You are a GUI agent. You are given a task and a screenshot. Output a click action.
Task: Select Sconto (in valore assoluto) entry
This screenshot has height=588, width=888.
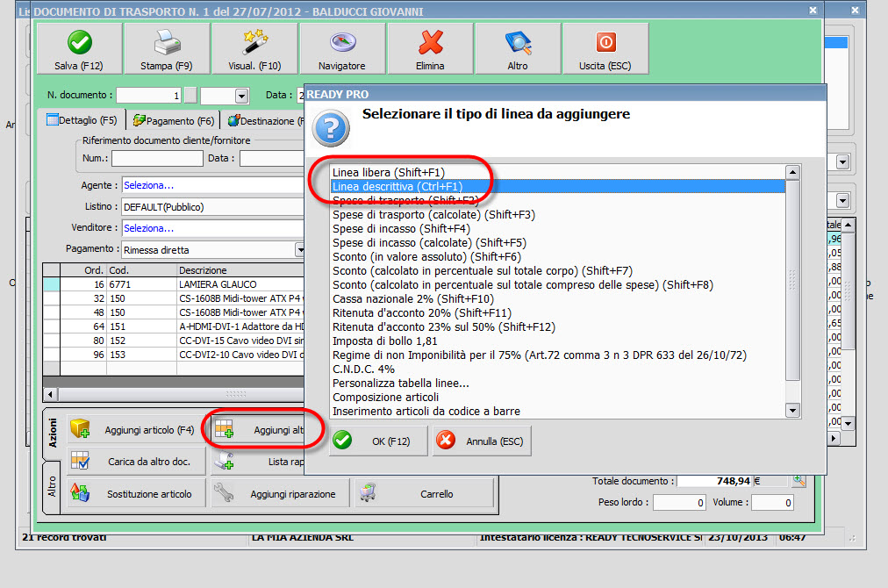coord(558,256)
